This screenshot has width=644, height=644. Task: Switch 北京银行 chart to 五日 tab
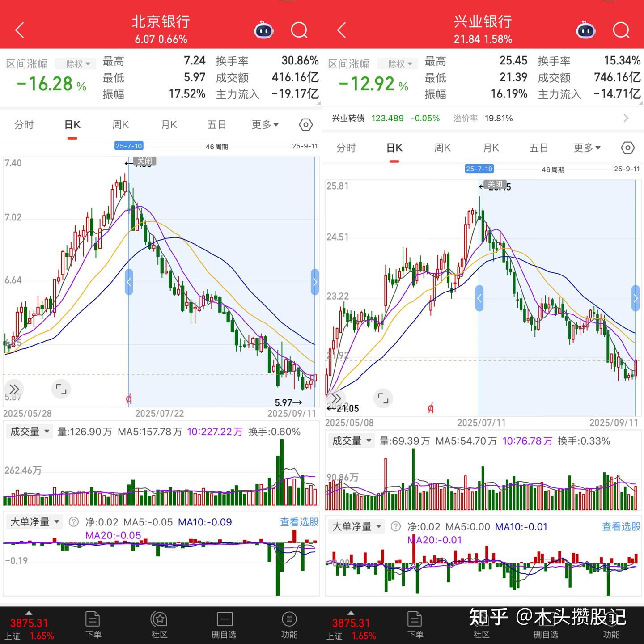(x=217, y=124)
